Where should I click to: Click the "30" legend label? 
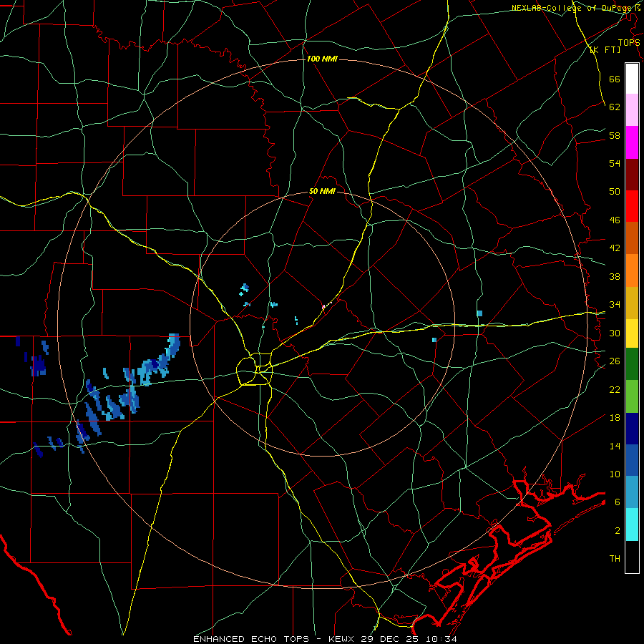pyautogui.click(x=615, y=333)
